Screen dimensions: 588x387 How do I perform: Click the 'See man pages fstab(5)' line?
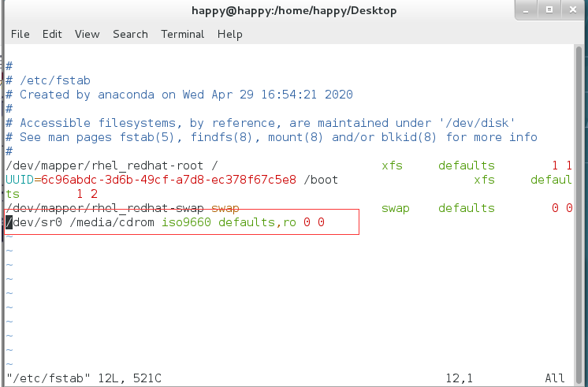coord(271,137)
